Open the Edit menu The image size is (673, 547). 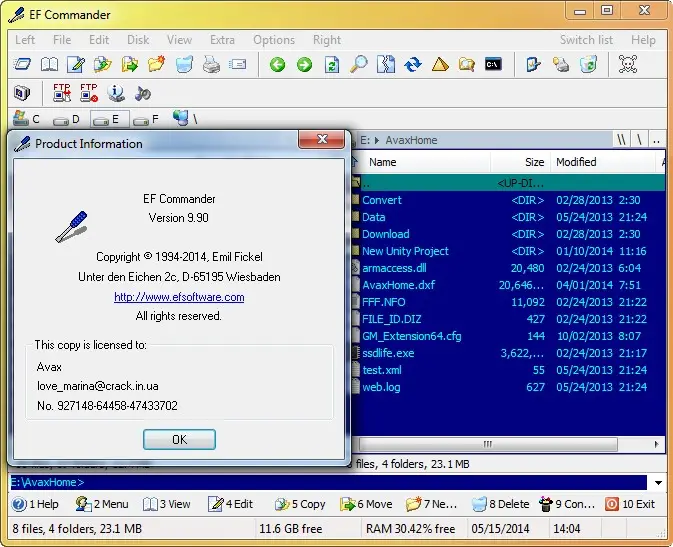click(x=99, y=40)
